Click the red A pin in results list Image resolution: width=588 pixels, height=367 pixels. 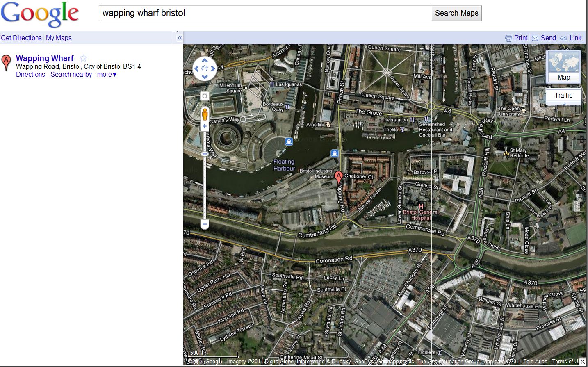[6, 63]
